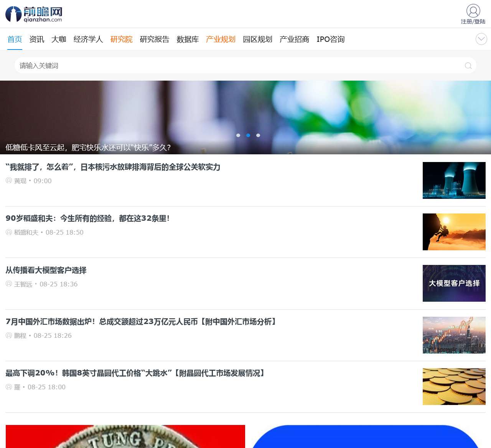Open the gold coins thumbnail
Image resolution: width=491 pixels, height=448 pixels.
tap(454, 387)
